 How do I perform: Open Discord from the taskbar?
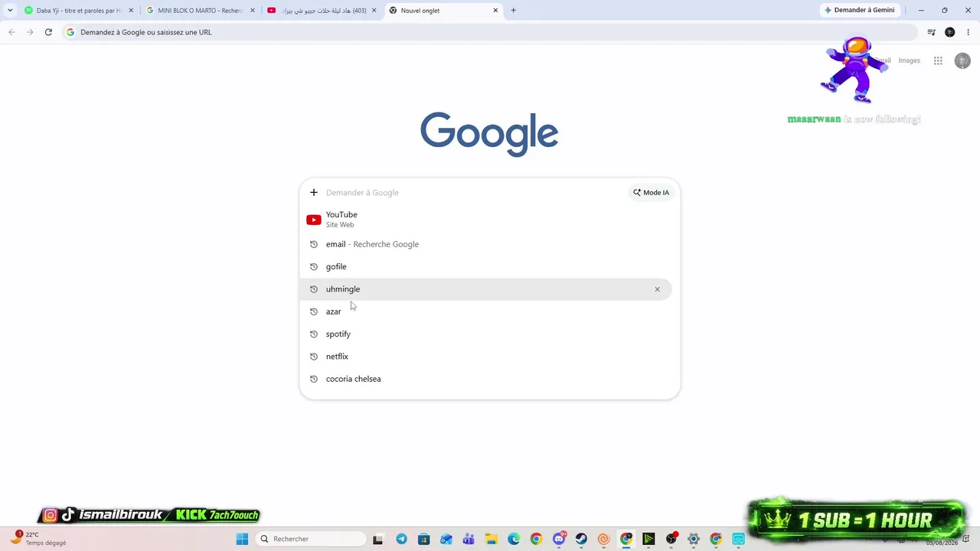(x=559, y=540)
